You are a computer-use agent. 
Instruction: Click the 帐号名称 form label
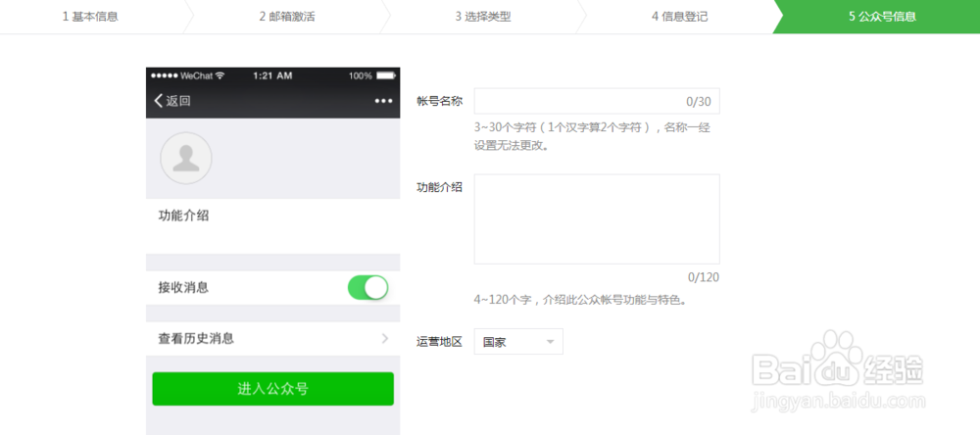tap(439, 101)
